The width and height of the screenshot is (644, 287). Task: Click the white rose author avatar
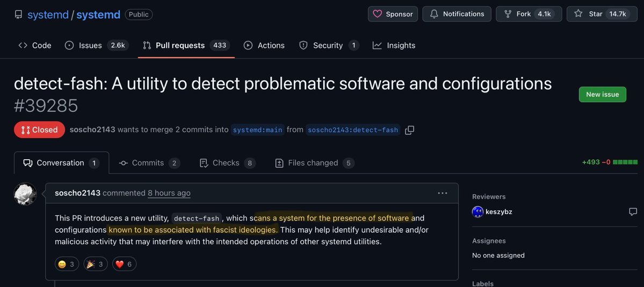coord(25,193)
